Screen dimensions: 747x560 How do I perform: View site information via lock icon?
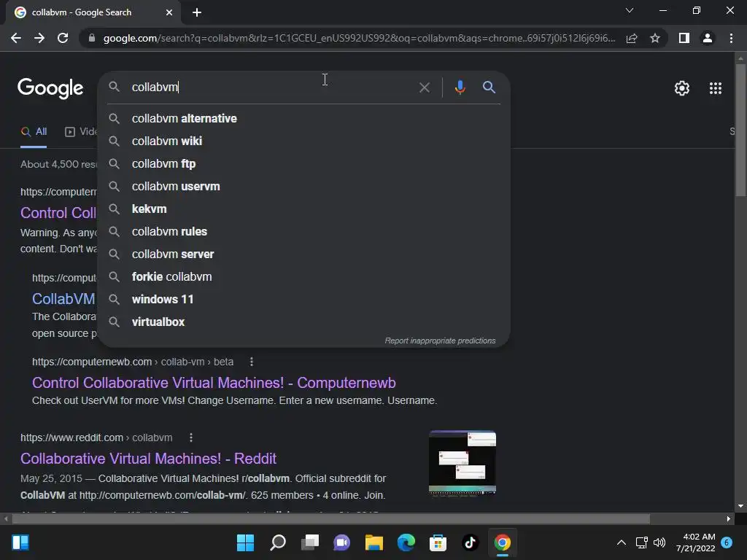click(x=92, y=38)
